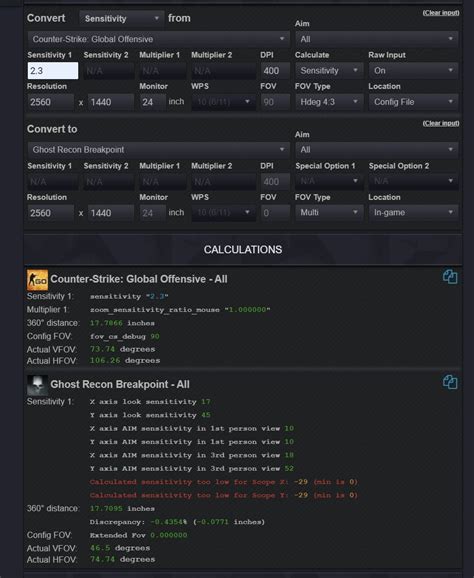The height and width of the screenshot is (578, 474).
Task: Click the target resolution width field 2560
Action: pos(50,213)
